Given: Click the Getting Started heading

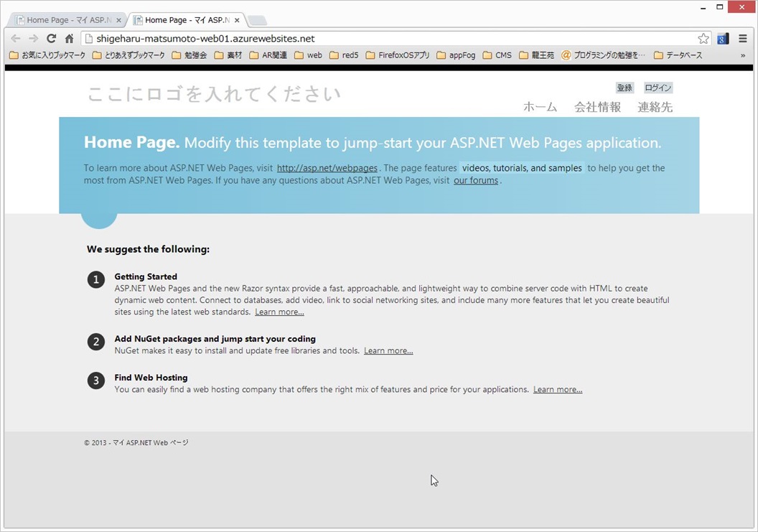Looking at the screenshot, I should pos(146,276).
